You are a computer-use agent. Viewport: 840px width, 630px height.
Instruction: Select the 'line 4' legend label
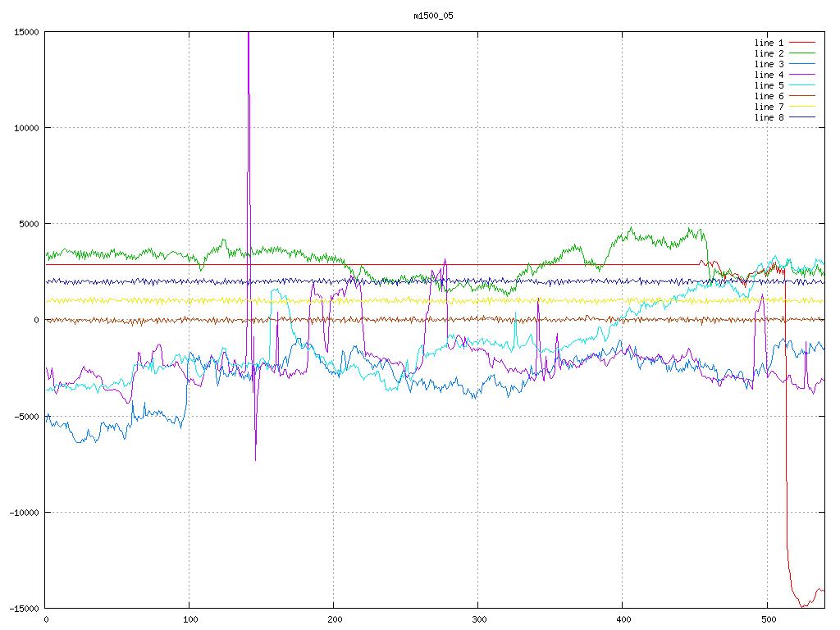[769, 75]
